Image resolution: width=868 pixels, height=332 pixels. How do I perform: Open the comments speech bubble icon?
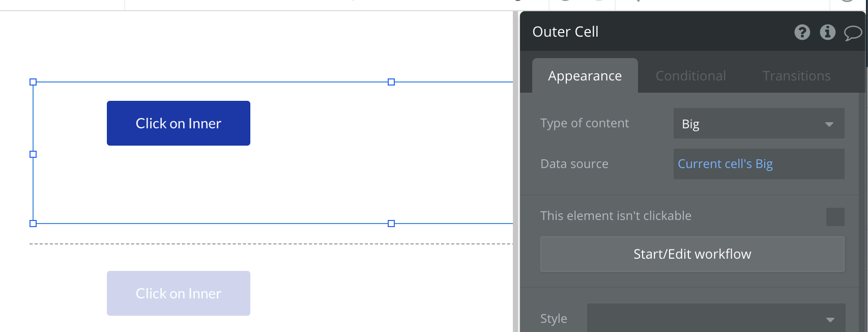point(853,33)
